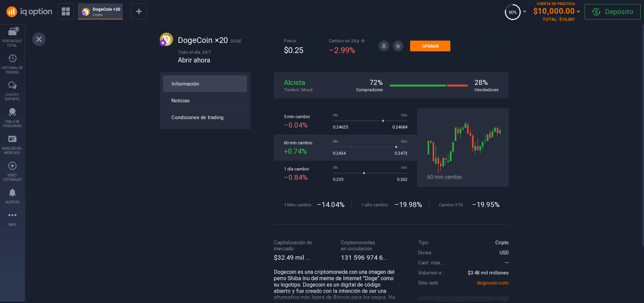Expand dropdown arrow next to 80% circle
644x303 pixels.
(x=525, y=12)
